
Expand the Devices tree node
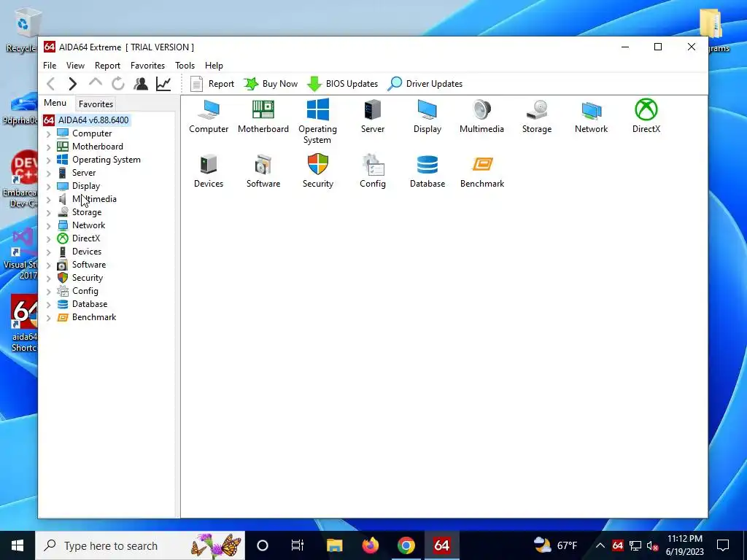[x=49, y=252]
